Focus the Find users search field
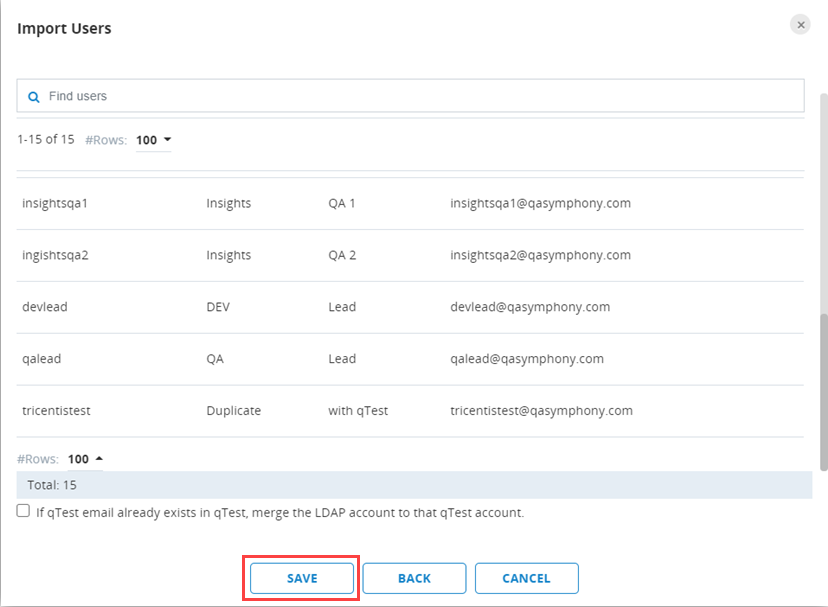Image resolution: width=828 pixels, height=607 pixels. pos(420,96)
